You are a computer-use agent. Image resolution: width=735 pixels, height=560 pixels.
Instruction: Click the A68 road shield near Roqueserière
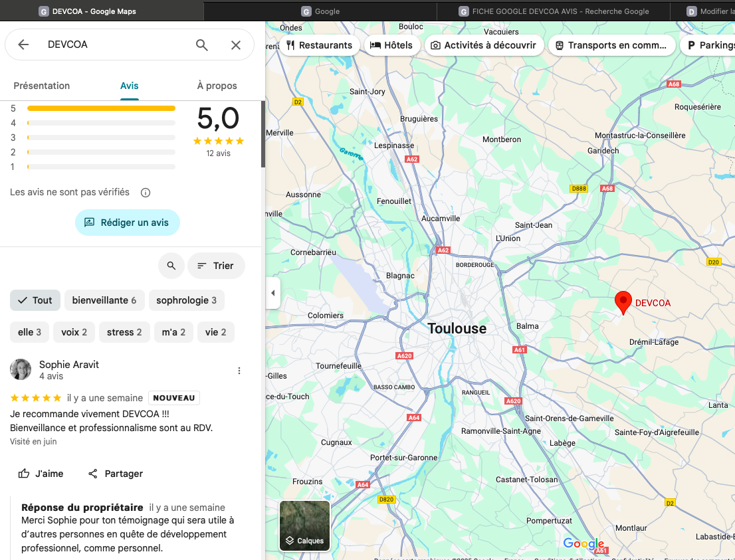click(x=674, y=84)
